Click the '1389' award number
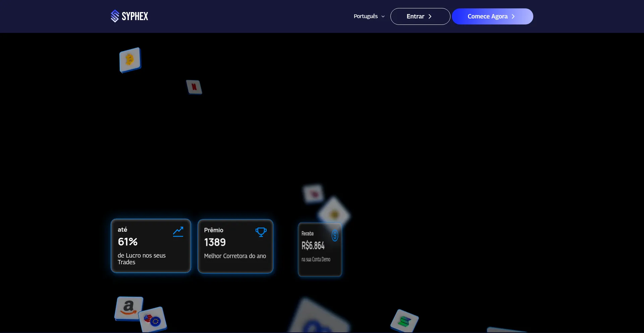Screen dimensions: 644x333 pos(215,242)
